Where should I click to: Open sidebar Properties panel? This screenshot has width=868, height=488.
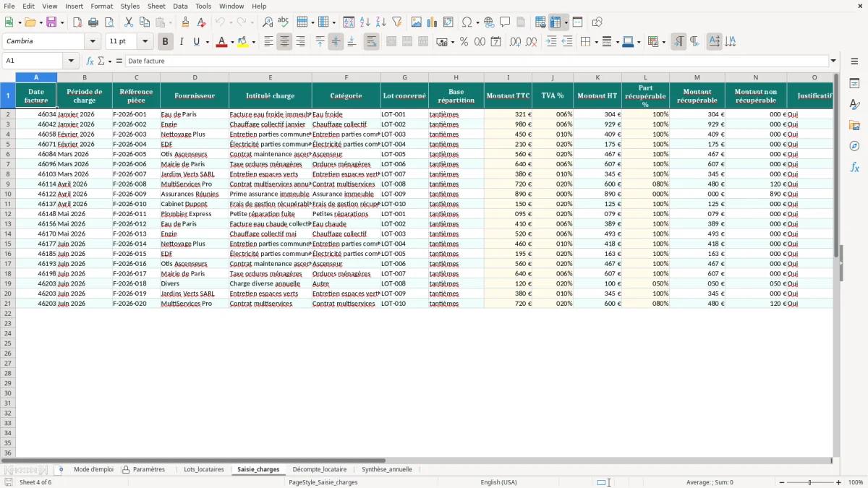click(x=854, y=84)
